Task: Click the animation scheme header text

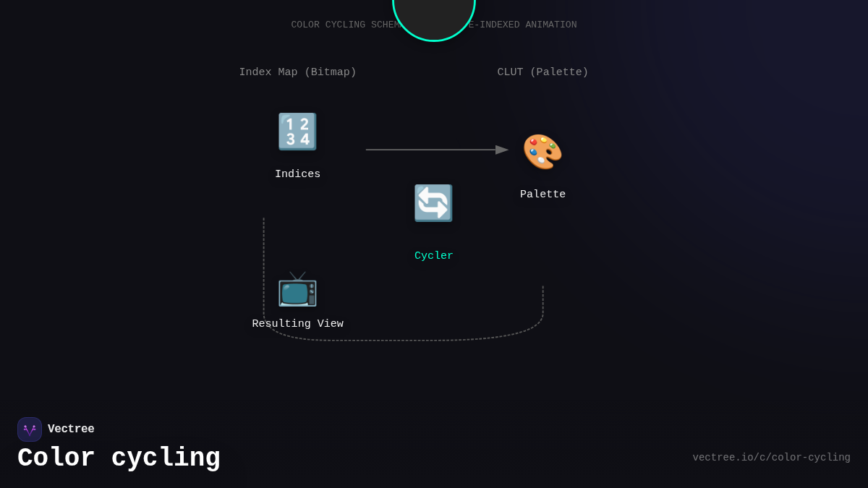Action: click(x=433, y=24)
